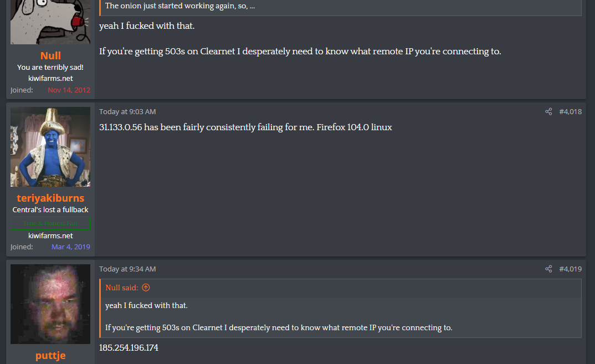Viewport: 595px width, 364px height.
Task: Open puttje's pixelated face avatar
Action: [x=50, y=304]
